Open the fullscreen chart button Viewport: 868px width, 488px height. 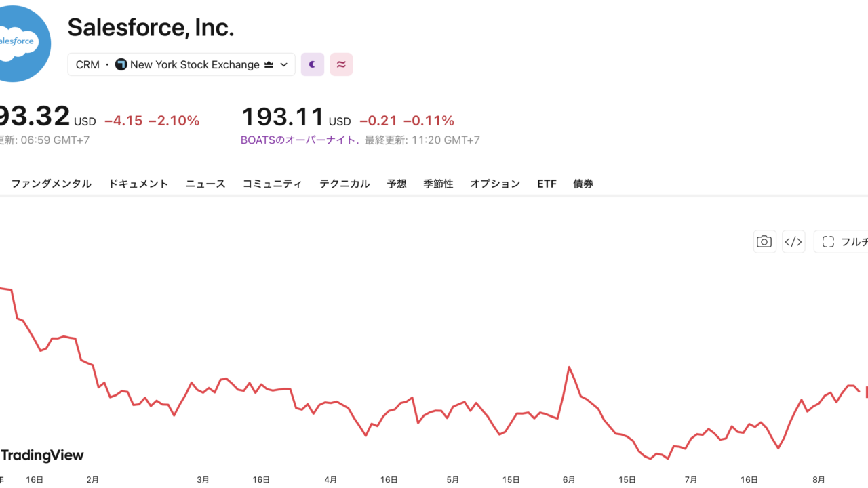pos(841,241)
